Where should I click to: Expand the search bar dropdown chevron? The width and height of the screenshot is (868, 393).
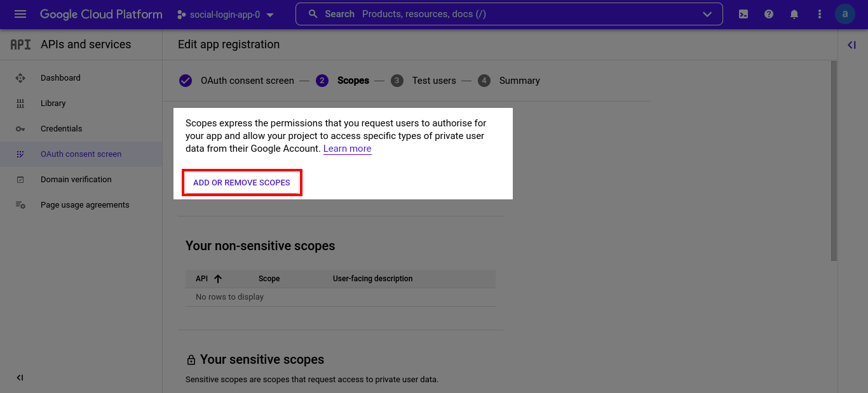click(708, 14)
